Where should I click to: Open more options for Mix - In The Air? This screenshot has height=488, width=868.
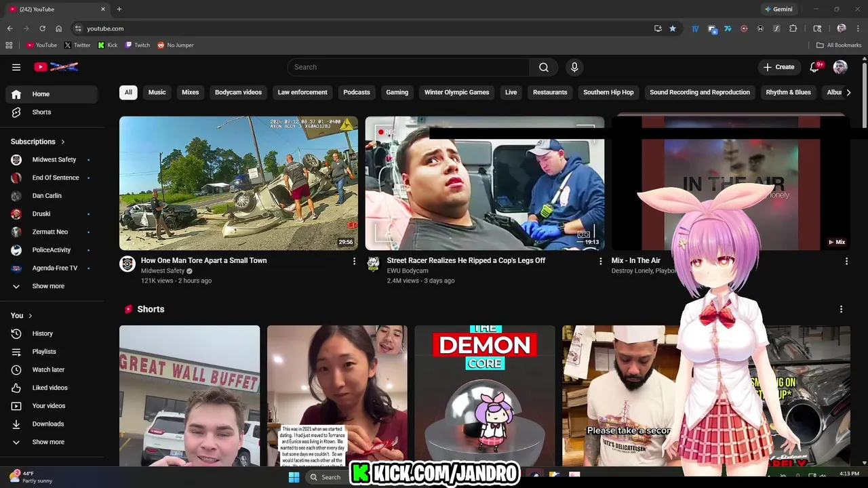[x=846, y=261]
